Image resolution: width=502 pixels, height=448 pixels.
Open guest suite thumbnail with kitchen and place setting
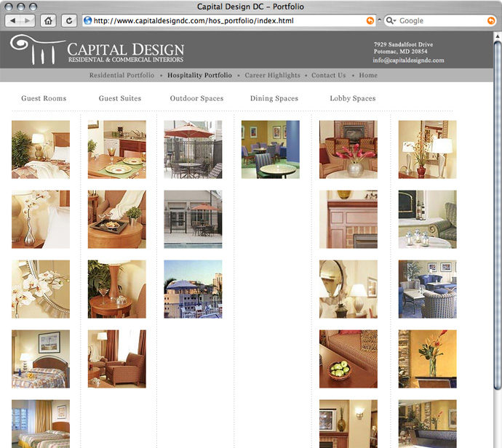(x=117, y=149)
